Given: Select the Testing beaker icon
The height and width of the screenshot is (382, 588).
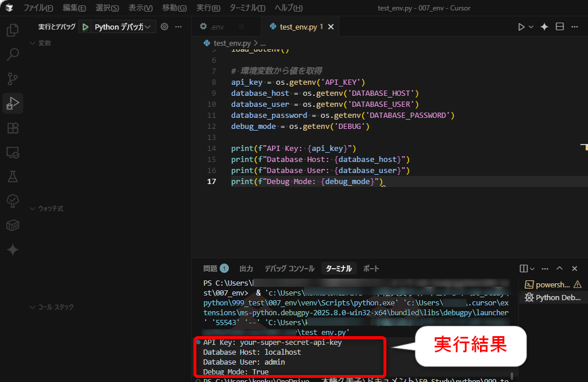Looking at the screenshot, I should (12, 176).
